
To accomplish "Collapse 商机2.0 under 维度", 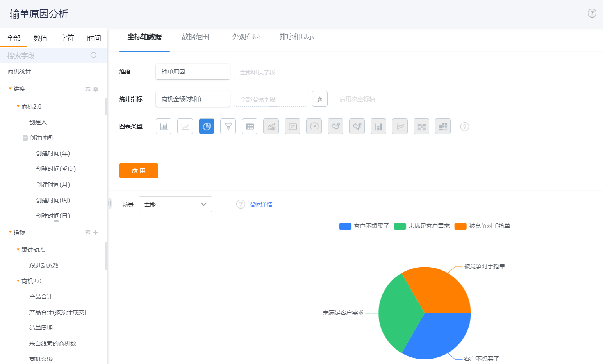I will [x=18, y=106].
